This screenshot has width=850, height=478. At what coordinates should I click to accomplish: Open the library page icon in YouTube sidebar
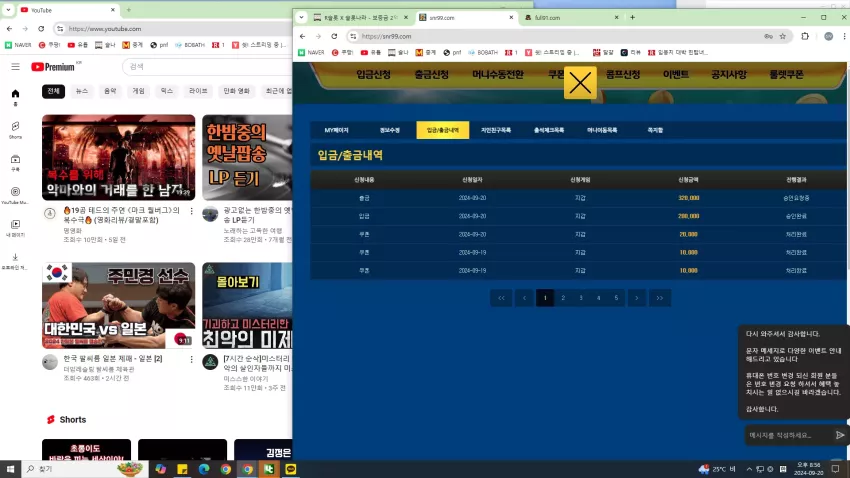click(15, 227)
